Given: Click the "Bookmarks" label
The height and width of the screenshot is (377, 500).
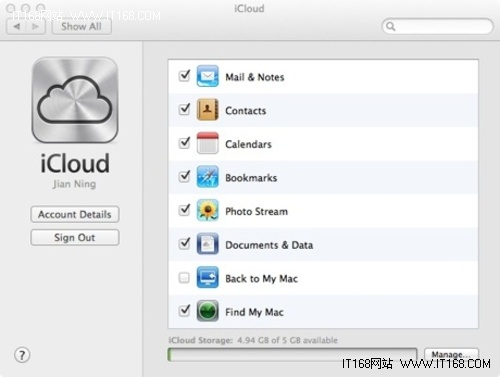Looking at the screenshot, I should point(251,178).
